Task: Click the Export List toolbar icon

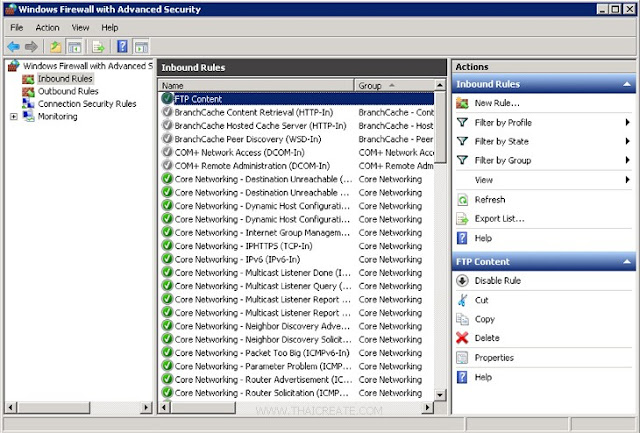Action: click(98, 47)
